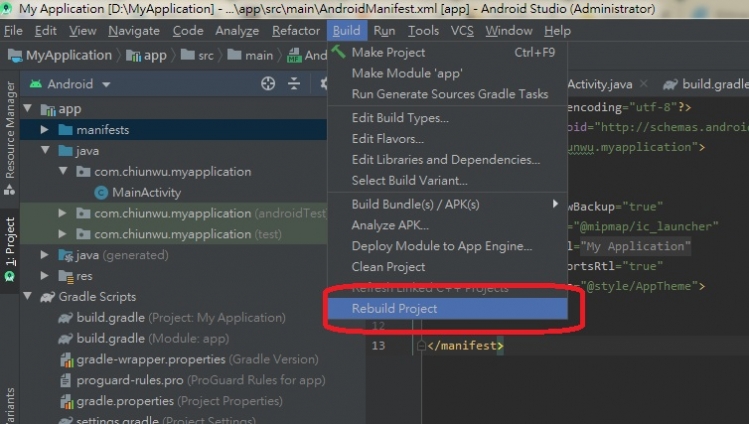Open the Code menu
749x424 pixels.
pos(188,31)
